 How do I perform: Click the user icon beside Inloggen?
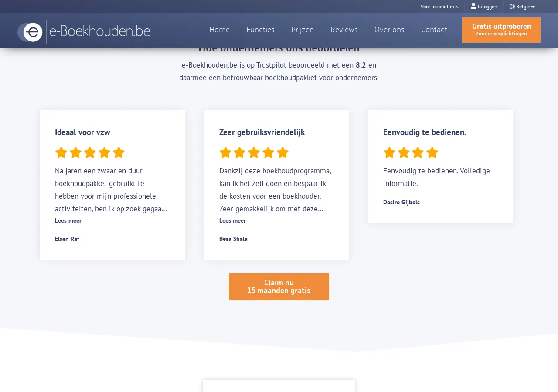[473, 6]
